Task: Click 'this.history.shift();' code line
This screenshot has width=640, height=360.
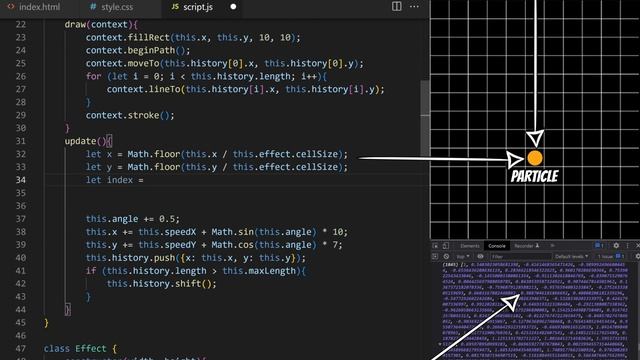Action: [162, 284]
